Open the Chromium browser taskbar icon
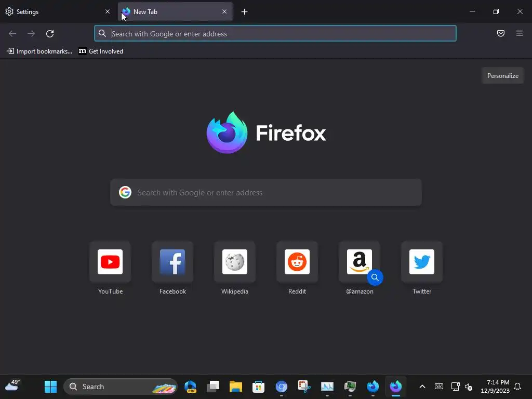Viewport: 532px width, 399px height. pos(281,387)
